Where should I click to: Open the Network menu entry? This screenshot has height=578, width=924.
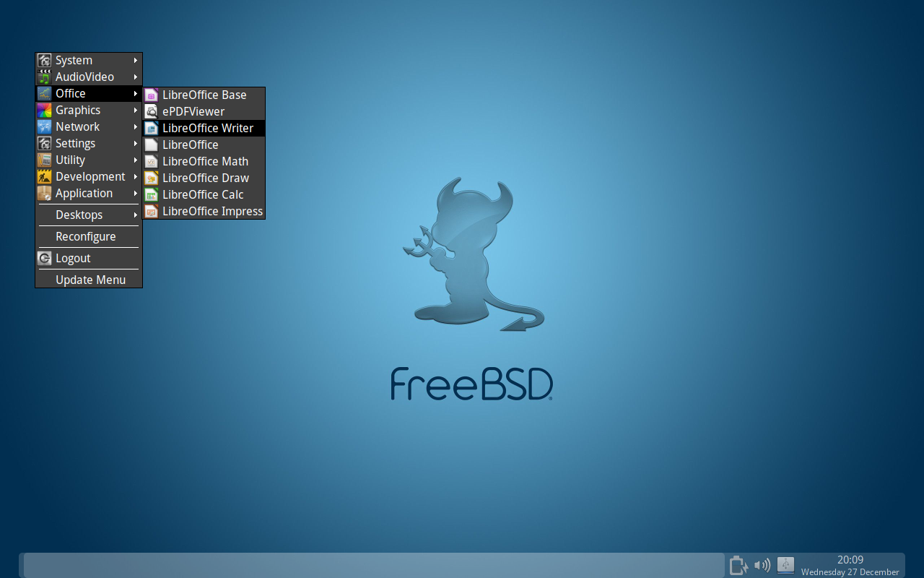click(77, 126)
